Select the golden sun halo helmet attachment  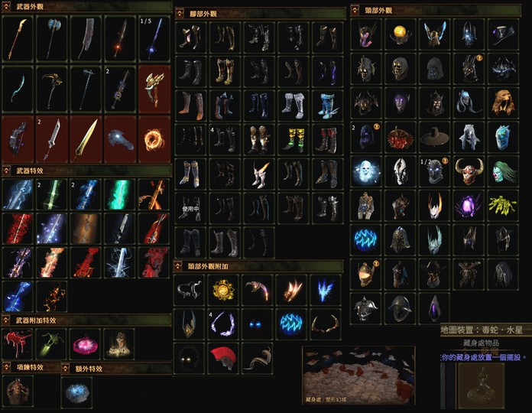[x=223, y=290]
